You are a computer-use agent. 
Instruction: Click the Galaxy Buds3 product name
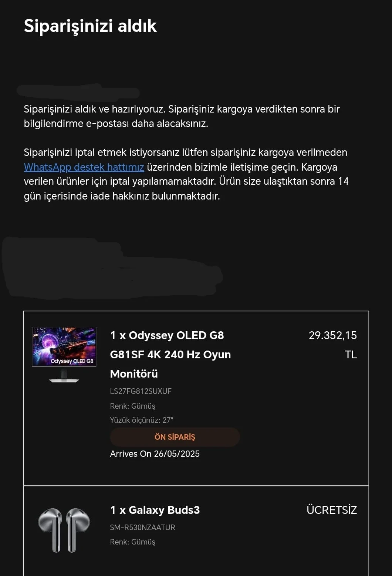coord(155,510)
